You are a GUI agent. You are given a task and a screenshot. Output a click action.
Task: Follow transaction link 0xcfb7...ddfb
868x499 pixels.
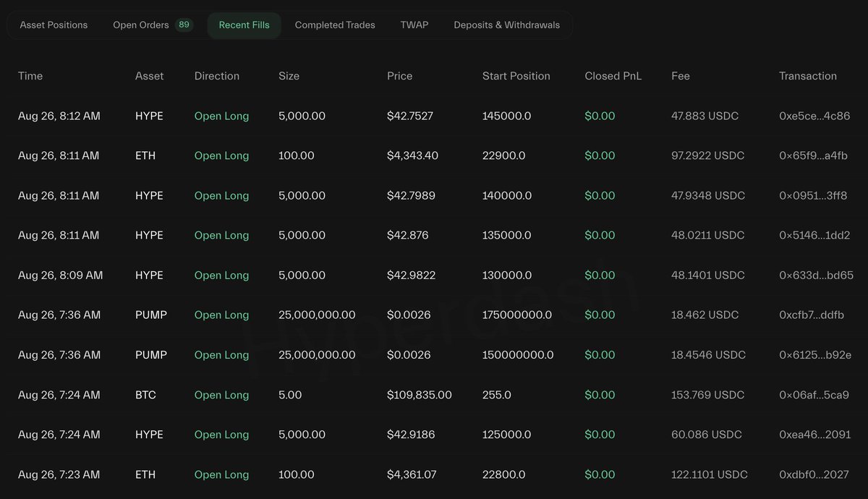pos(812,315)
